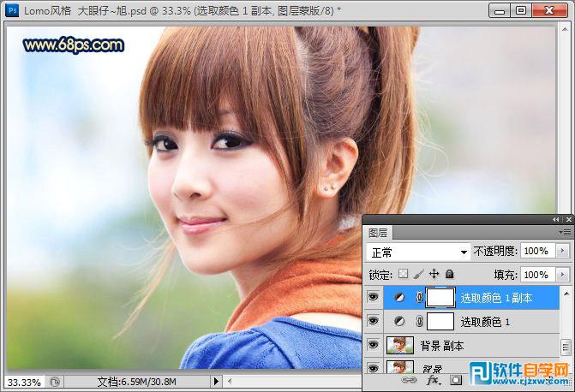Click the 背景 副本 layer thumbnail
Image resolution: width=575 pixels, height=392 pixels.
[400, 345]
